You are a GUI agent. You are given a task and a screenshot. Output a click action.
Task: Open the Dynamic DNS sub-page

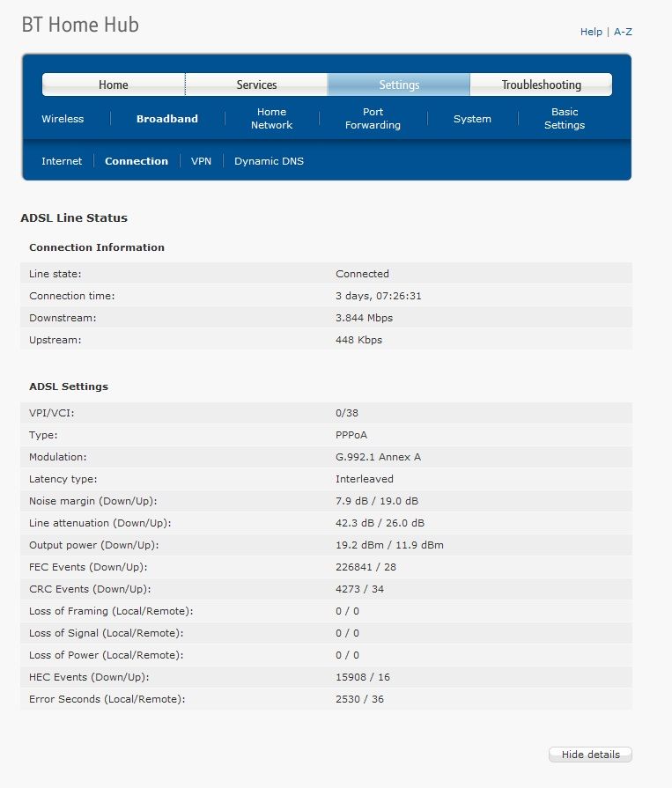(x=269, y=161)
